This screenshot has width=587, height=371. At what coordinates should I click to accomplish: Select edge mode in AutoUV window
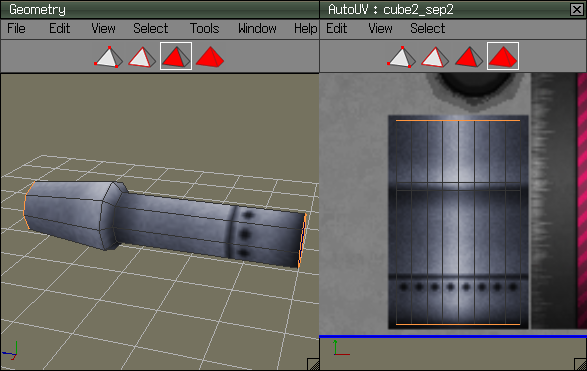click(435, 57)
